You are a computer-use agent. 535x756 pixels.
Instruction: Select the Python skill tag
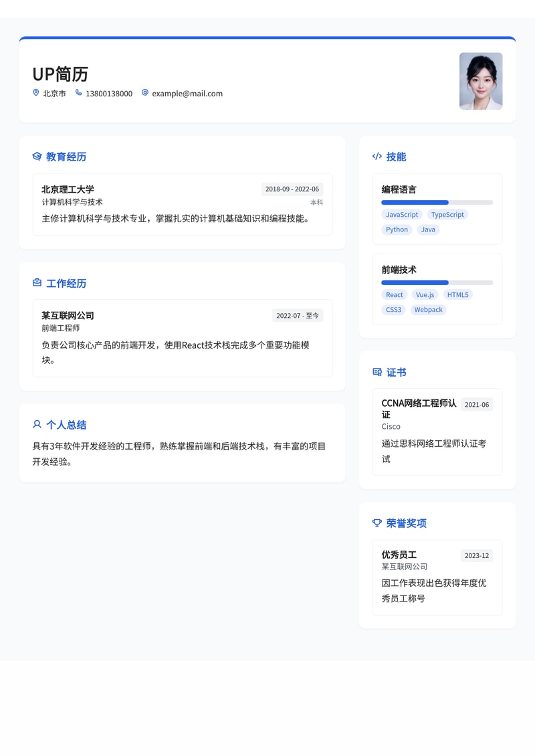coord(397,229)
